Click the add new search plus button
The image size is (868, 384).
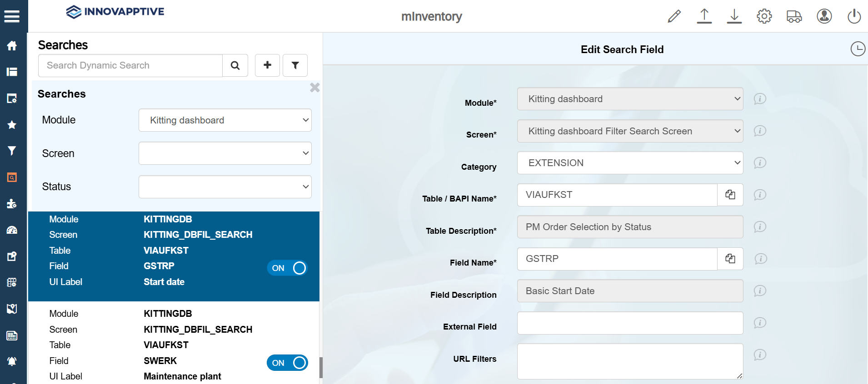pyautogui.click(x=267, y=65)
